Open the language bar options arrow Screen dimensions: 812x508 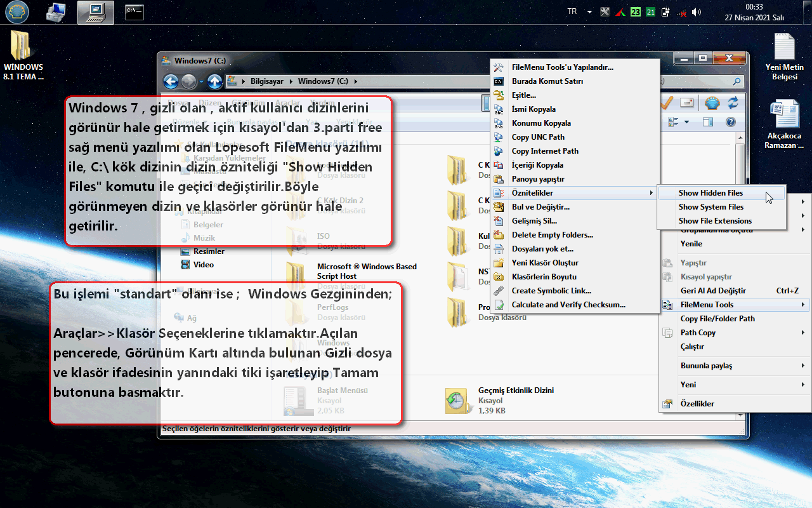pyautogui.click(x=589, y=12)
